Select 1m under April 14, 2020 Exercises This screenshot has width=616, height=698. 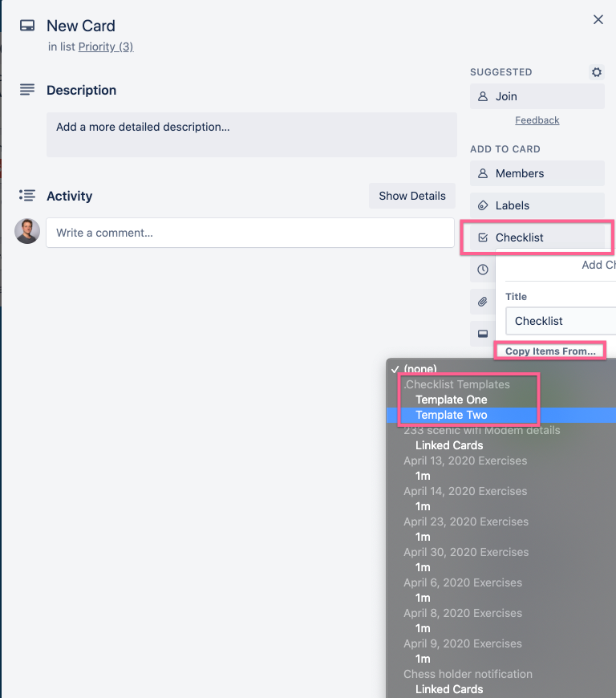coord(501,506)
